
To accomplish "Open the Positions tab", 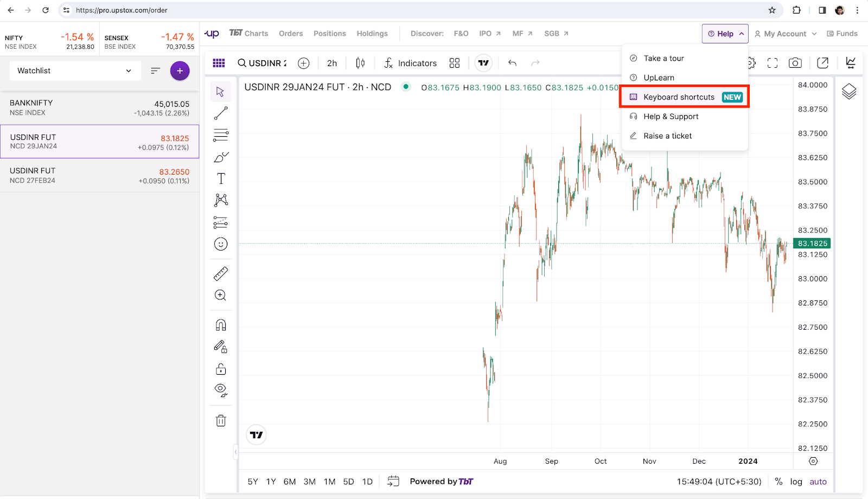I will [x=330, y=34].
